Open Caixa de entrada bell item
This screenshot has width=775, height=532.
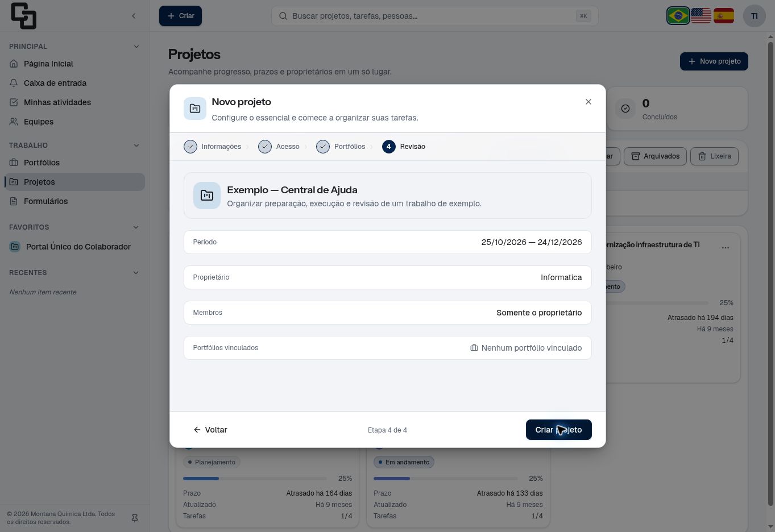click(74, 83)
